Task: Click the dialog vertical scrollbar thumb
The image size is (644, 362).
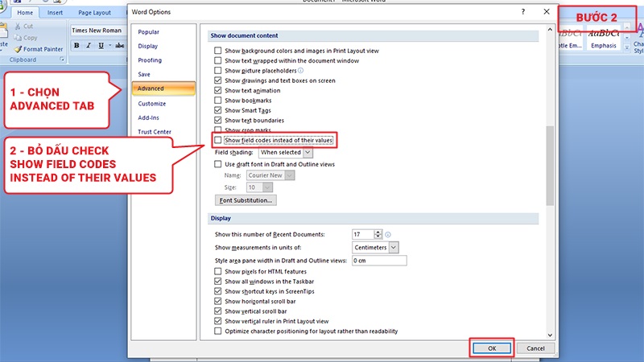Action: point(550,166)
